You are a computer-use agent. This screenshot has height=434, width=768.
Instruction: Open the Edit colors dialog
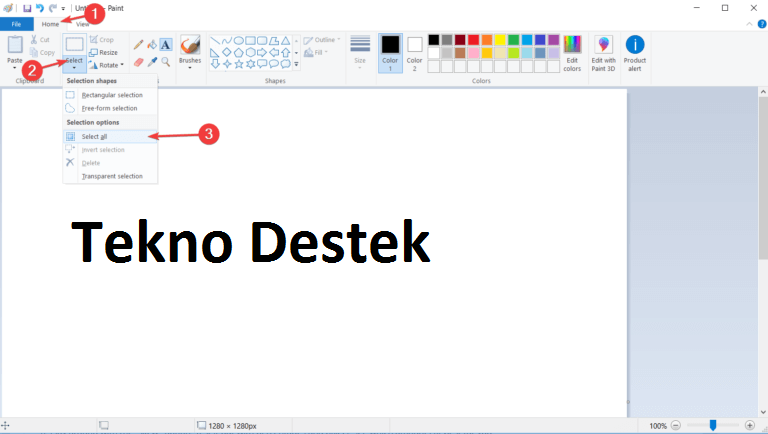[x=572, y=52]
